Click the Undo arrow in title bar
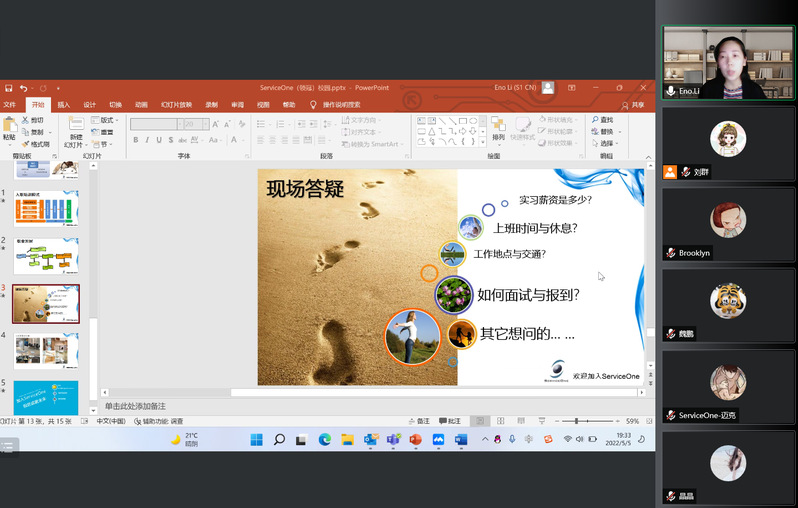Image resolution: width=798 pixels, height=508 pixels. click(x=24, y=88)
